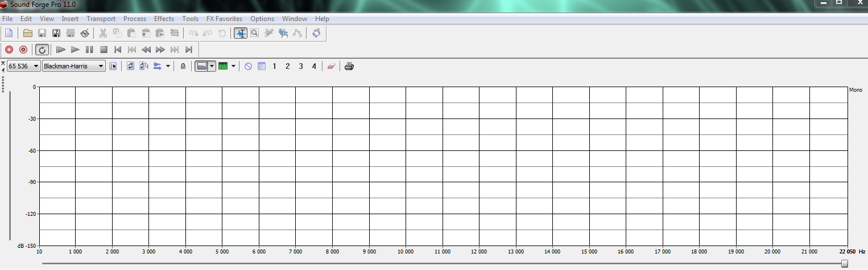Open spectrum analysis Settings icon
This screenshot has height=270, width=868.
113,66
